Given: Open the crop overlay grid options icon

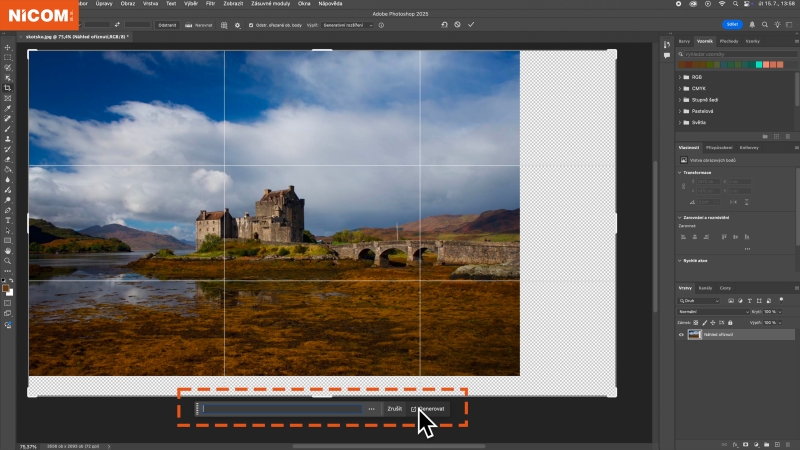Looking at the screenshot, I should coord(224,25).
